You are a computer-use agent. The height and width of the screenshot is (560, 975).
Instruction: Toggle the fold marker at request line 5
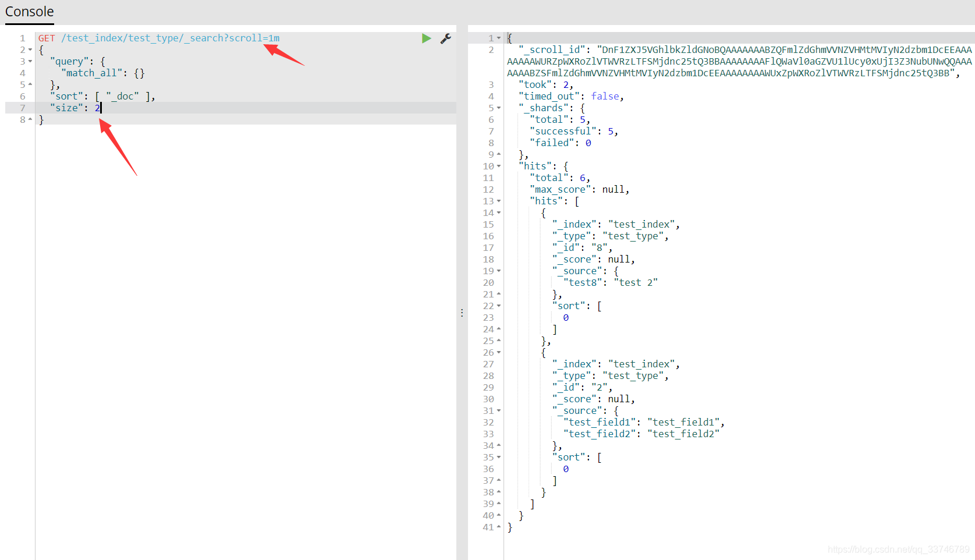click(30, 85)
